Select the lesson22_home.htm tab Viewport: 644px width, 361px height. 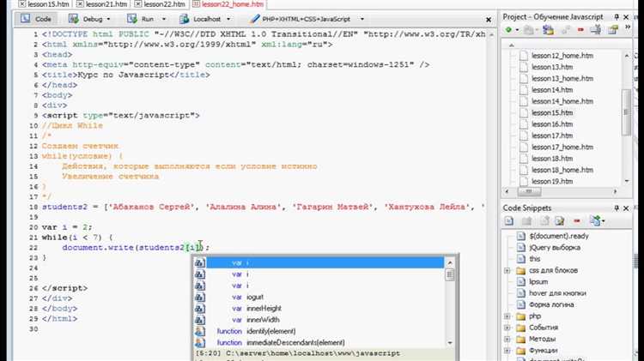(228, 4)
